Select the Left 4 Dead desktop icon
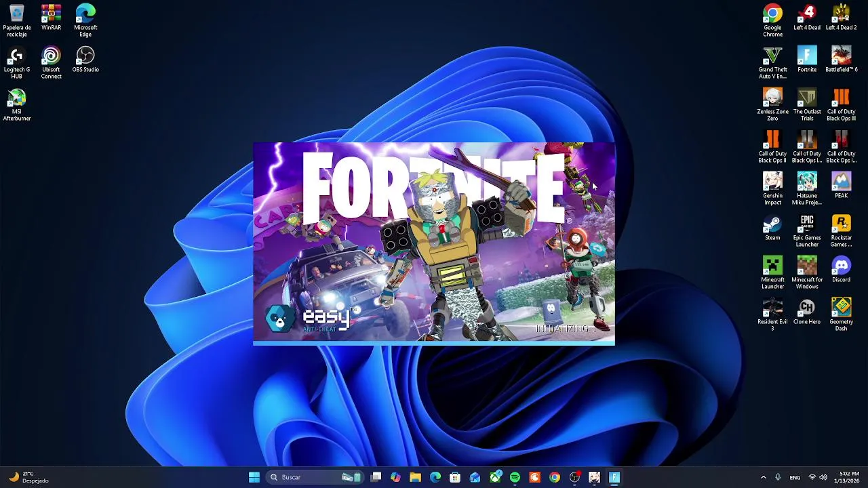The width and height of the screenshot is (868, 488). [x=807, y=18]
